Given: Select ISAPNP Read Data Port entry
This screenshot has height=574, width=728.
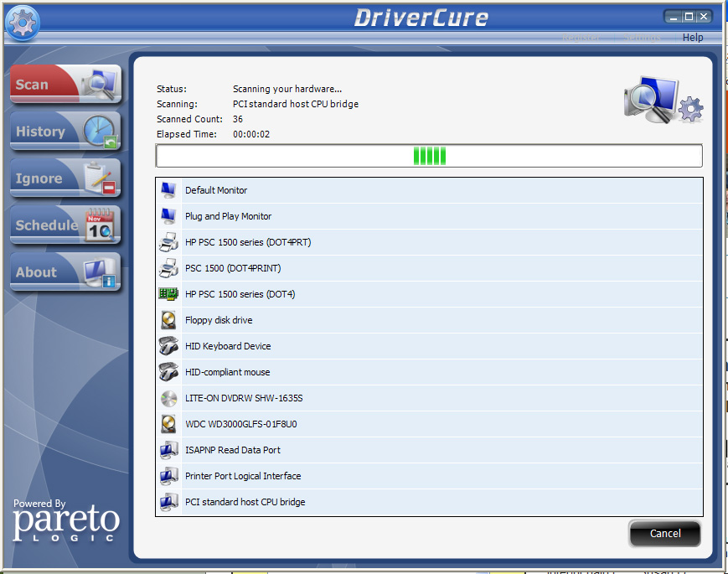Looking at the screenshot, I should (429, 450).
